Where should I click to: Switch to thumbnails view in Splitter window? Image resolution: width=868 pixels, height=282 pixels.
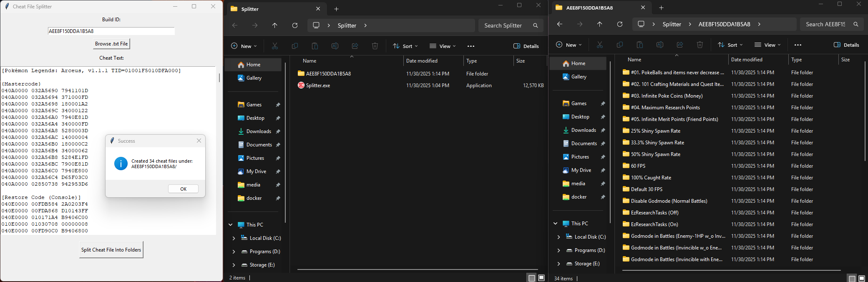pos(541,278)
